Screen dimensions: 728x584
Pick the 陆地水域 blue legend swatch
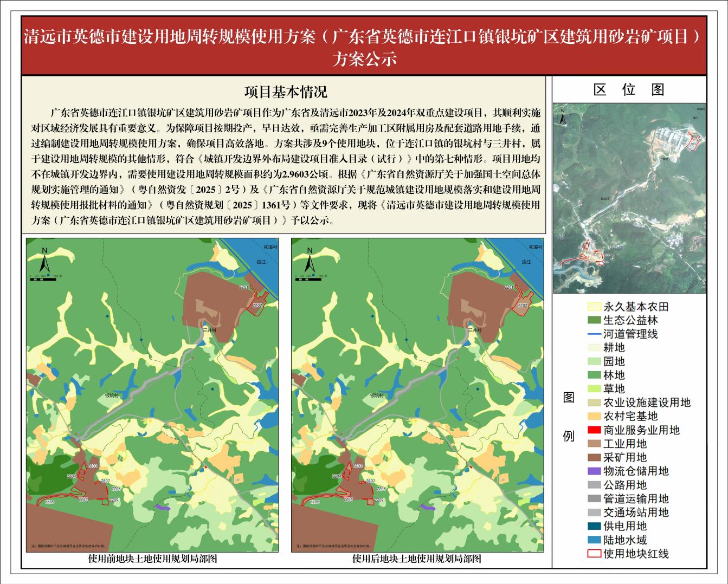pyautogui.click(x=595, y=540)
